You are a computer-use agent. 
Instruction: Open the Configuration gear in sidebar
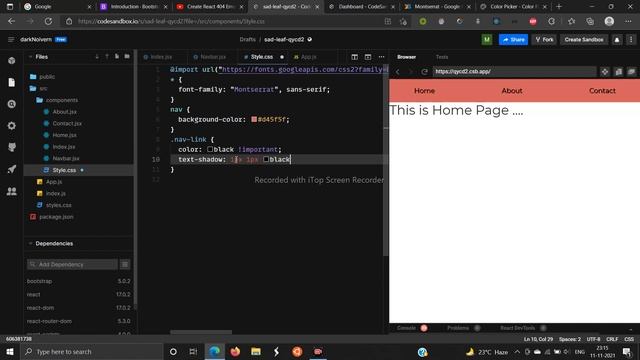coord(11,126)
